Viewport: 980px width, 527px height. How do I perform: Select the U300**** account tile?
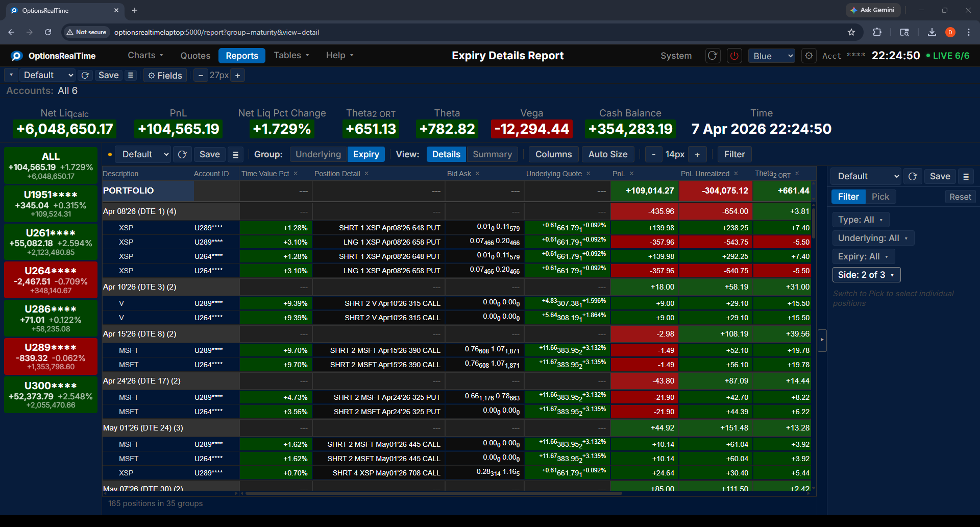pyautogui.click(x=51, y=395)
